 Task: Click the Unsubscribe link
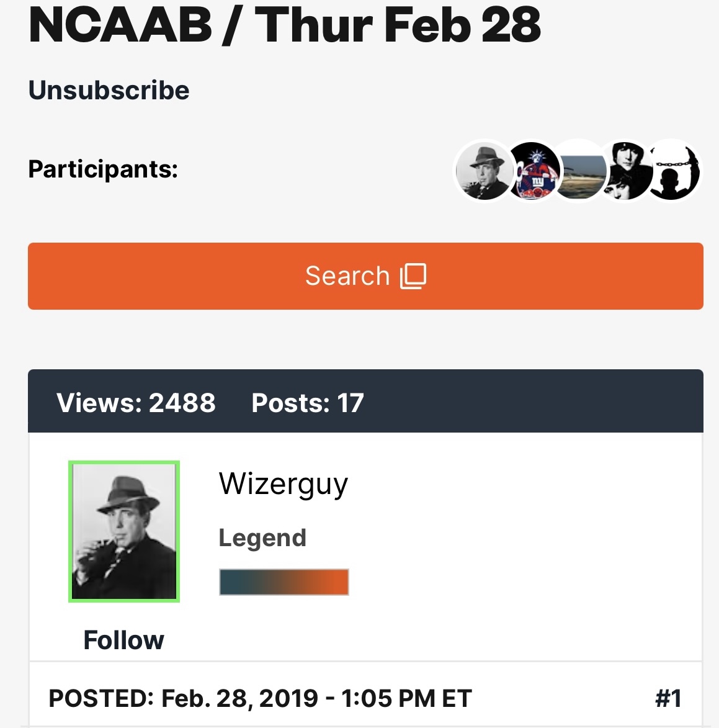[x=109, y=91]
